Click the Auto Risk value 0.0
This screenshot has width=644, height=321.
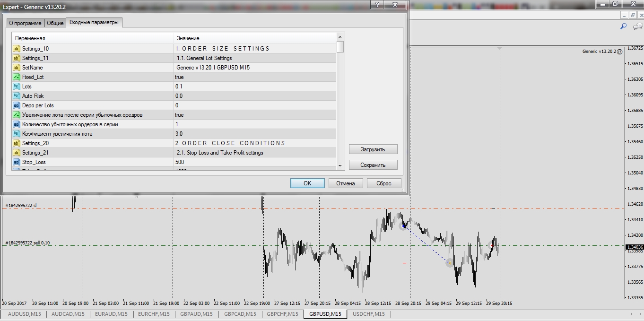pyautogui.click(x=255, y=96)
